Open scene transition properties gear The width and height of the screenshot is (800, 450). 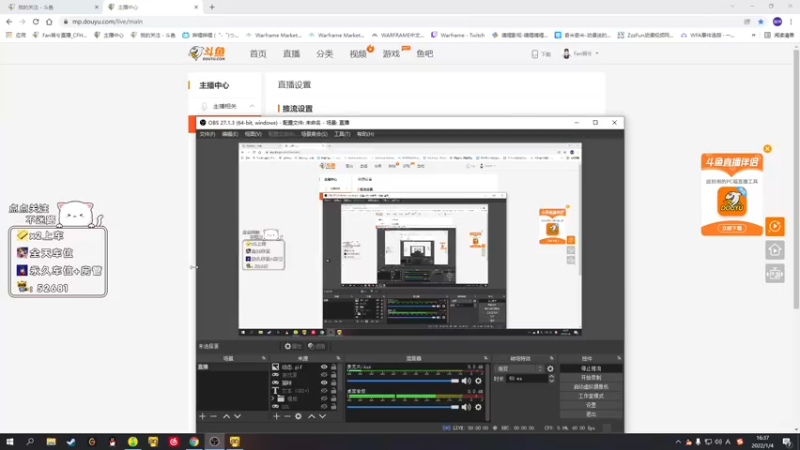(x=550, y=368)
